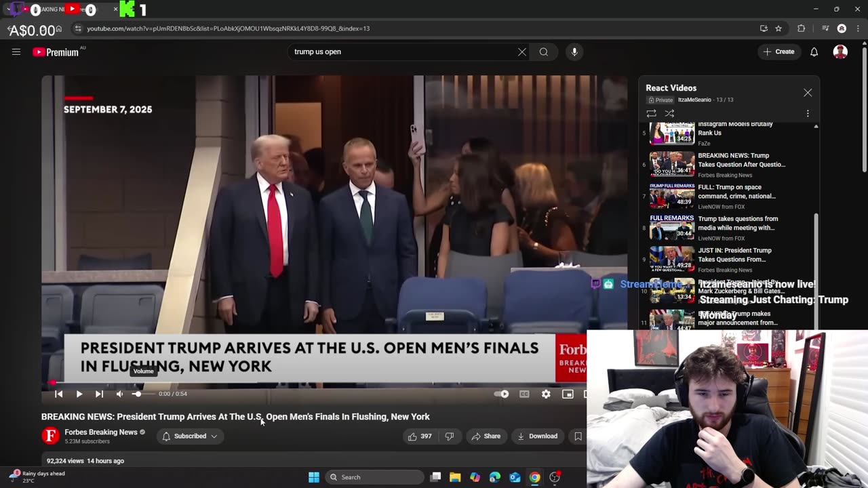Toggle the autoplay switch in the player
868x488 pixels.
point(502,394)
